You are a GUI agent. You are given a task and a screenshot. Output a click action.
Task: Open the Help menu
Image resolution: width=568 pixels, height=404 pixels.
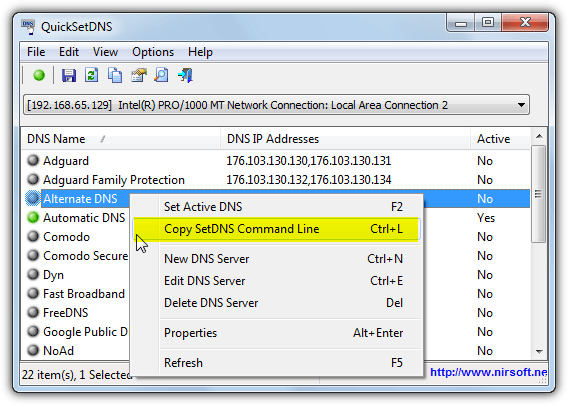coord(200,52)
